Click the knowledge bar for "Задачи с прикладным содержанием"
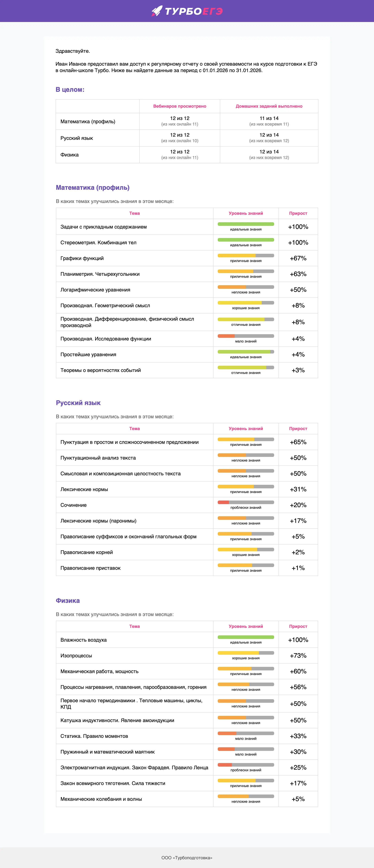 pos(246,224)
